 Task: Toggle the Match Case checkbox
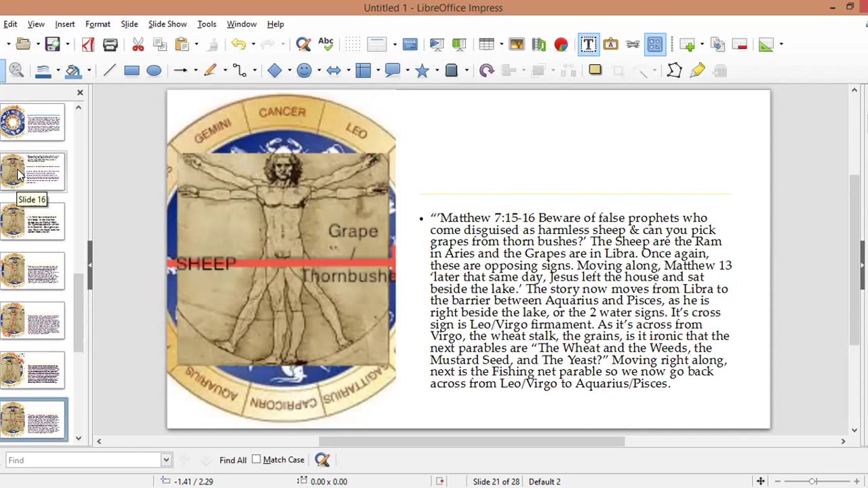[256, 460]
